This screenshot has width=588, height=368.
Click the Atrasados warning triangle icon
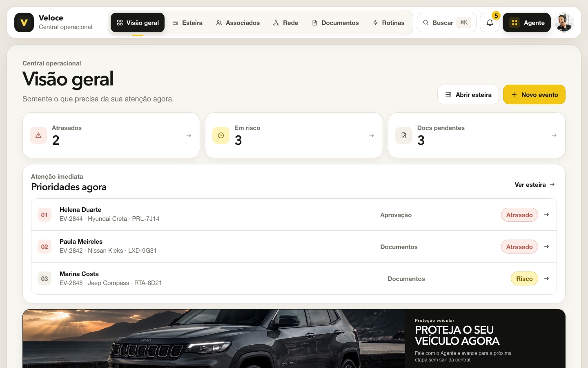(x=38, y=135)
